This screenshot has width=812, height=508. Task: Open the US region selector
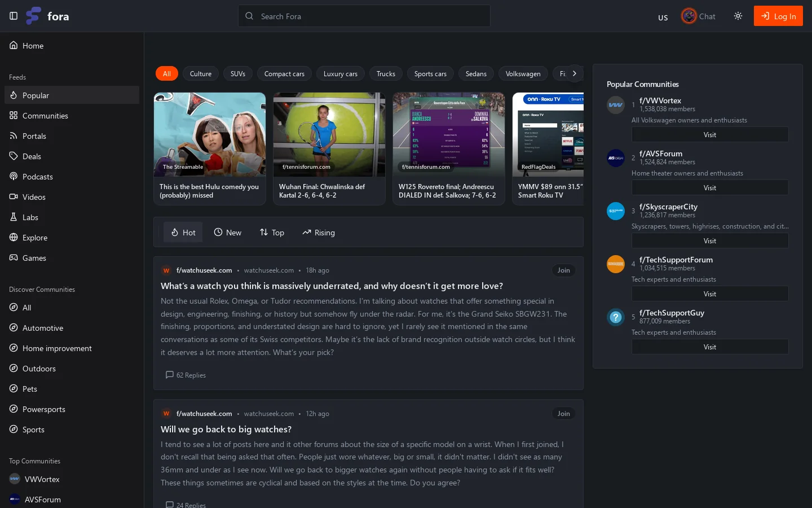pyautogui.click(x=663, y=17)
